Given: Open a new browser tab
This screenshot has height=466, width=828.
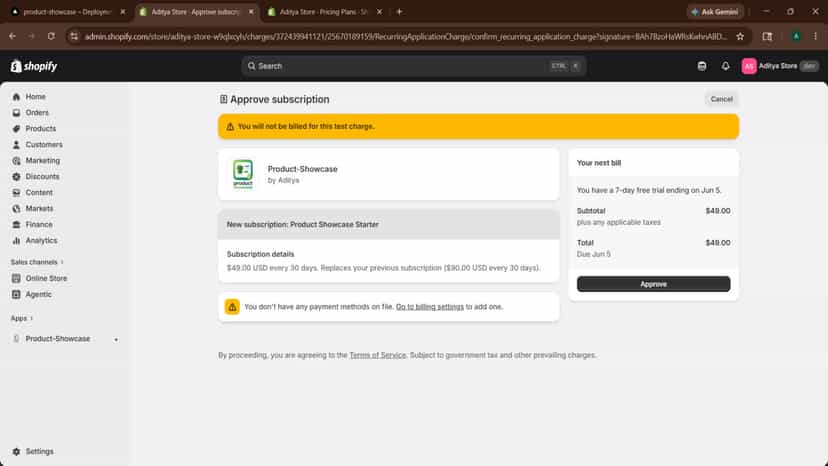Looking at the screenshot, I should 399,12.
